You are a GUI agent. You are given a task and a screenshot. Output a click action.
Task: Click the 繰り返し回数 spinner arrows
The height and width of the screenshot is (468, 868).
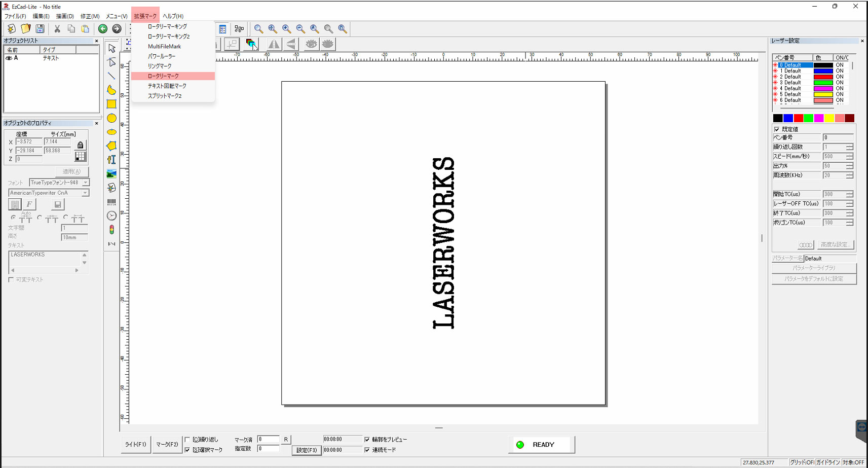click(x=850, y=147)
